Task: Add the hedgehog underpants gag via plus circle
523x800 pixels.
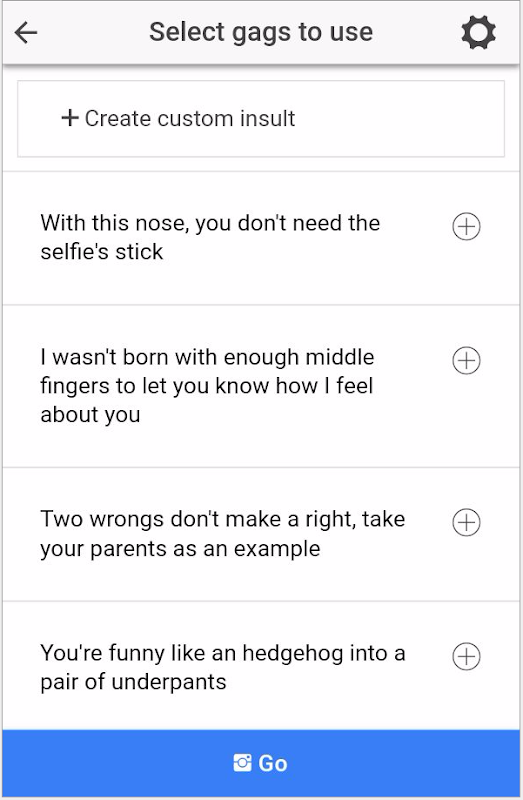Action: [x=466, y=656]
